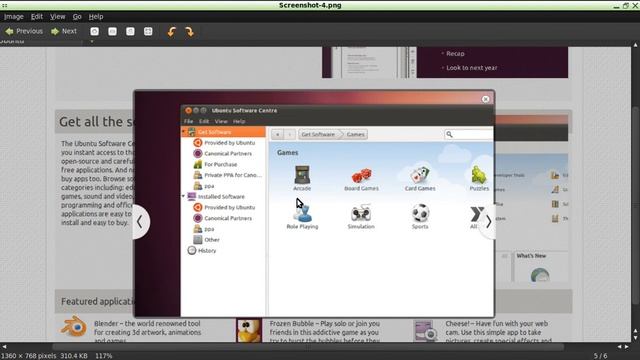
Task: Click the Normal Size toolbar icon
Action: coord(130,31)
